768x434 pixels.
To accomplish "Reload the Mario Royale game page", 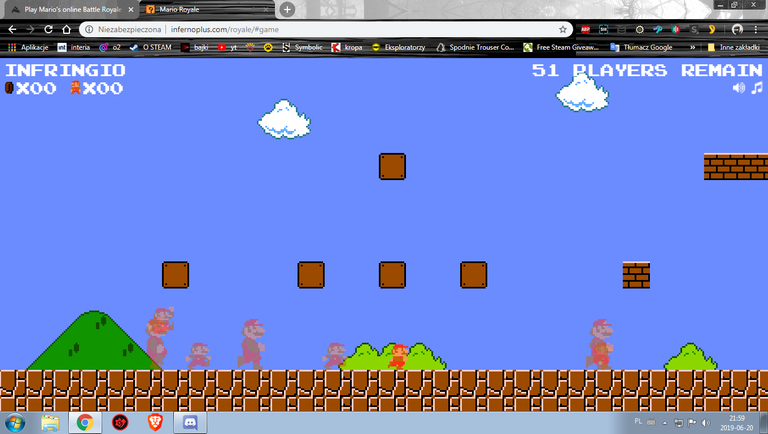I will tap(48, 29).
